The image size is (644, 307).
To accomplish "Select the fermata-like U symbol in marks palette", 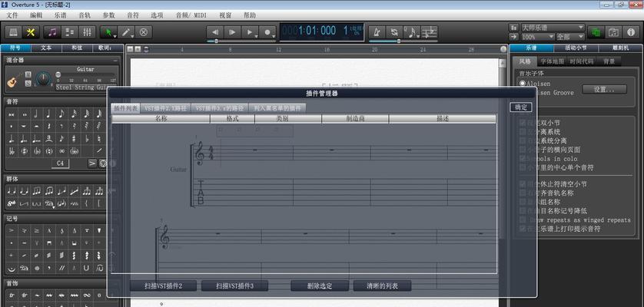I will click(86, 268).
